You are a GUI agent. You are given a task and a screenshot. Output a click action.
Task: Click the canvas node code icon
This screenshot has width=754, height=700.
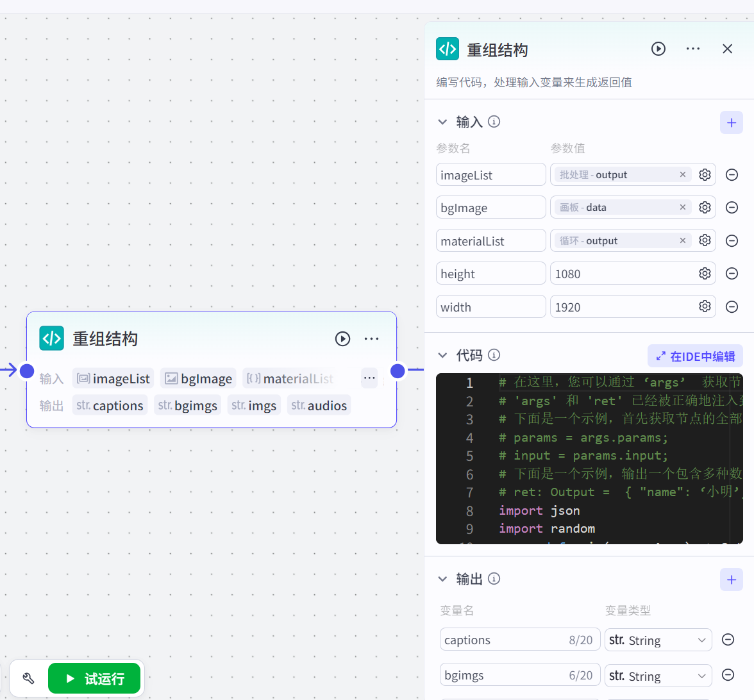tap(51, 338)
